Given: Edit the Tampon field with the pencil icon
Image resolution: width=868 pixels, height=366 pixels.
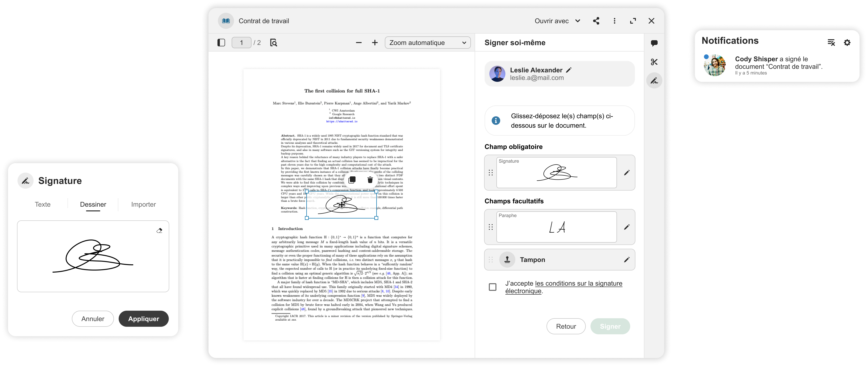Looking at the screenshot, I should (626, 260).
